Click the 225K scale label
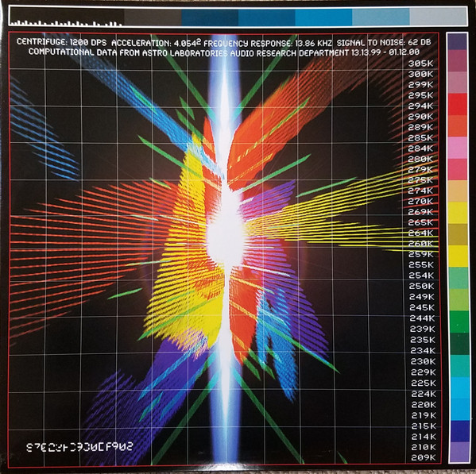 pos(424,383)
